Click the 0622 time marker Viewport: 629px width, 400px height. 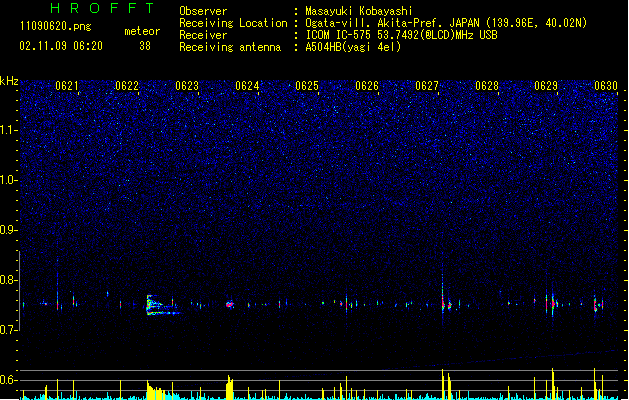127,86
